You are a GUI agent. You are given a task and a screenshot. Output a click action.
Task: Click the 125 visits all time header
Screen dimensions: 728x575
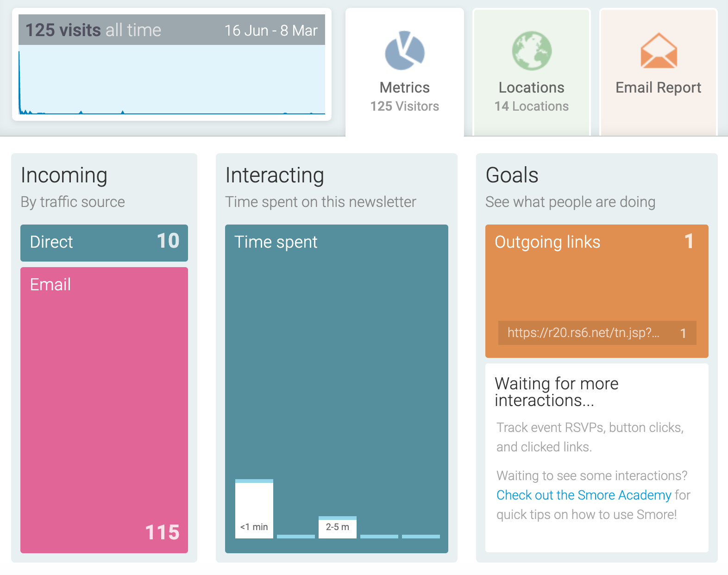pyautogui.click(x=93, y=30)
